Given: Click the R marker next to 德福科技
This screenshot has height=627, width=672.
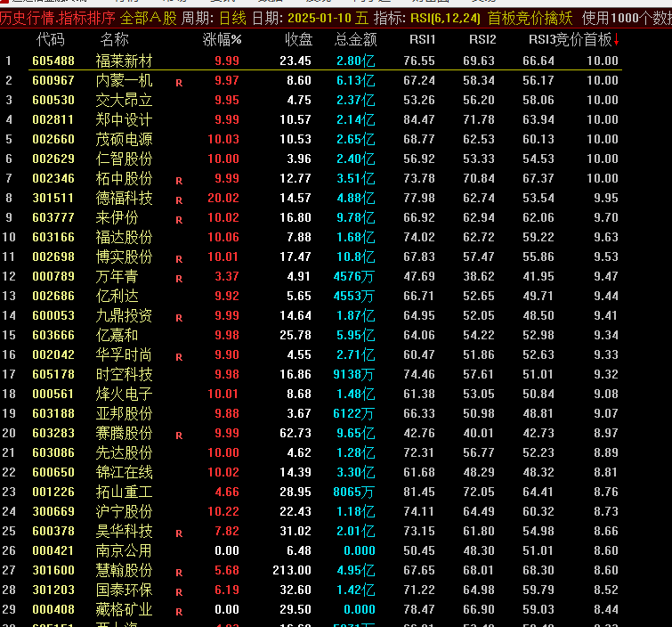Looking at the screenshot, I should click(x=179, y=199).
